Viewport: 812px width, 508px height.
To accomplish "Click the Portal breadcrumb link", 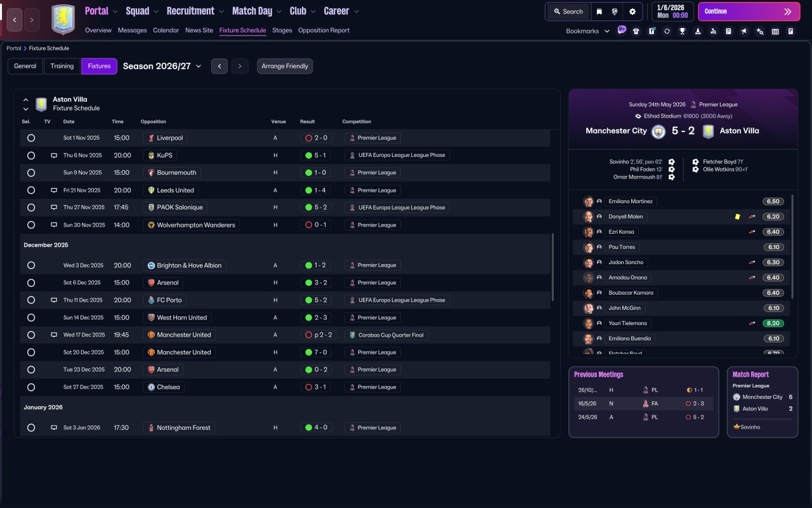I will point(14,48).
